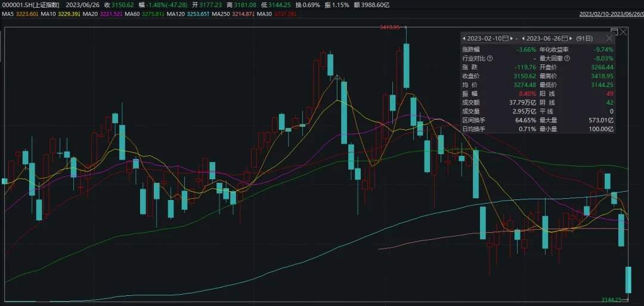
Task: Step the start date forward one day
Action: (x=511, y=38)
